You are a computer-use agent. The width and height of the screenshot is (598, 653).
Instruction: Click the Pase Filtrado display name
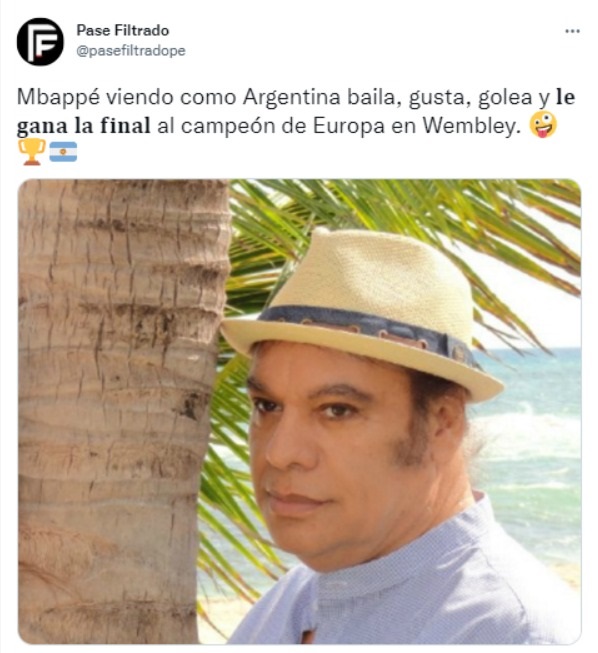coord(123,30)
